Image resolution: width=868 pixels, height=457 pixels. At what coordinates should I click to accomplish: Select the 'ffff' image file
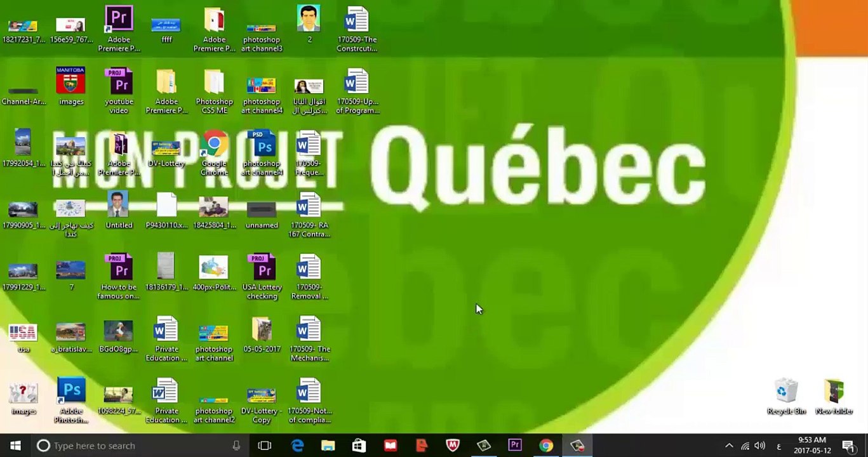tap(166, 30)
